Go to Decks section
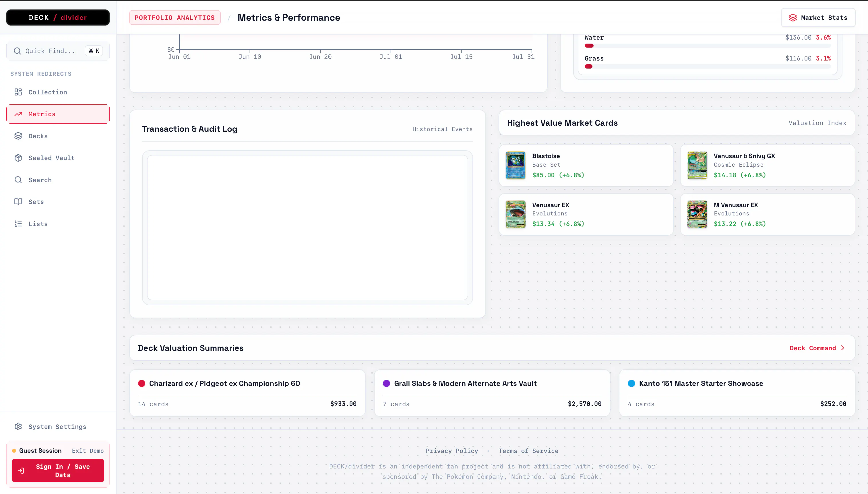 (x=58, y=136)
